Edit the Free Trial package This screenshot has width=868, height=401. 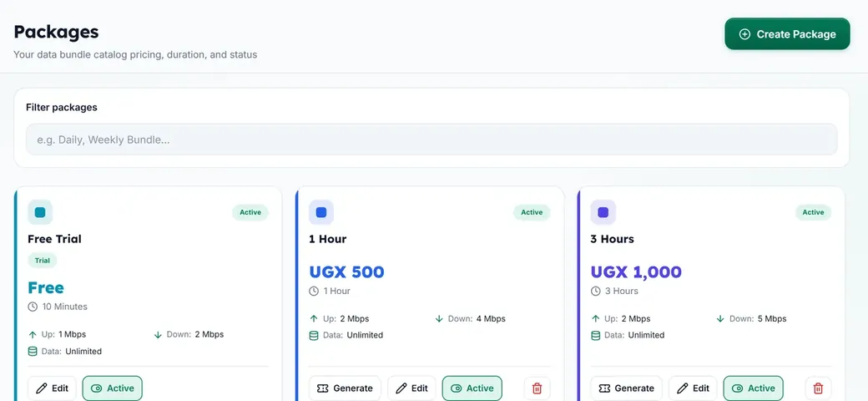coord(52,388)
